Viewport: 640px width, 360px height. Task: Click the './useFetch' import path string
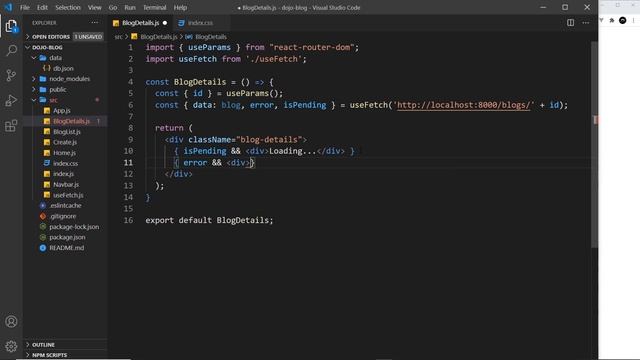pos(273,59)
